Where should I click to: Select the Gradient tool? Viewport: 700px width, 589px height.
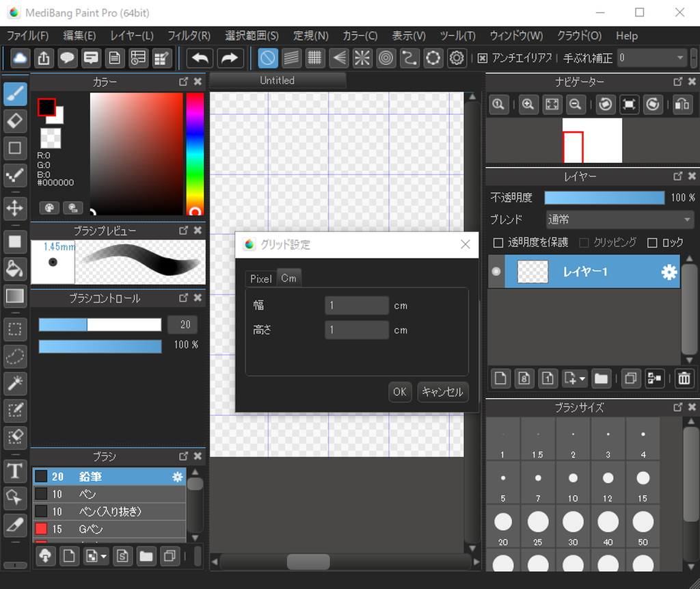(x=15, y=296)
